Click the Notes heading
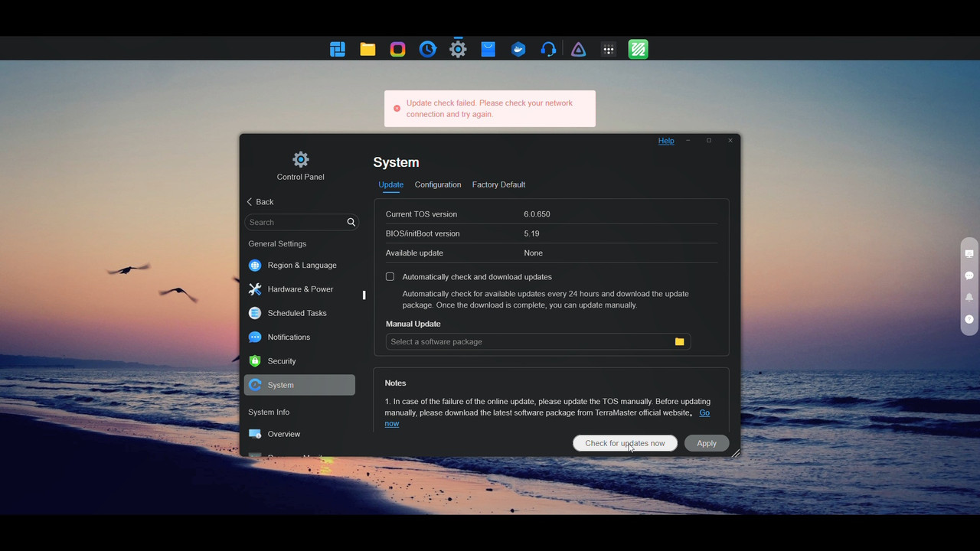980x551 pixels. [x=395, y=383]
